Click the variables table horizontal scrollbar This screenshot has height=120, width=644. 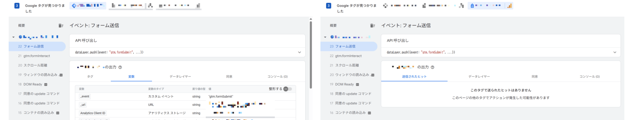[x=240, y=118]
